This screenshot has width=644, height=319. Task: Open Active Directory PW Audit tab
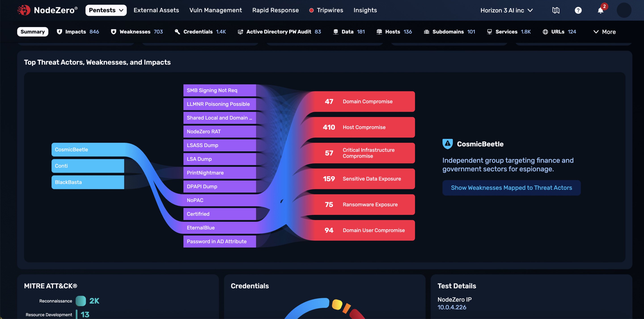tap(279, 32)
